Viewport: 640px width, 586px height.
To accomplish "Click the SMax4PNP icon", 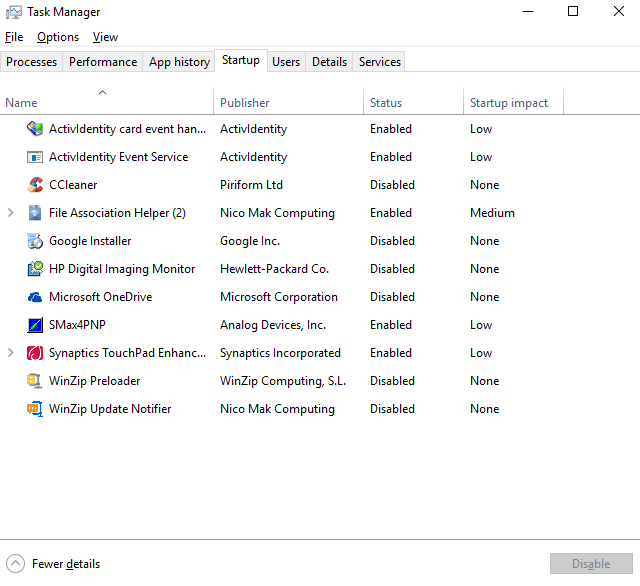I will tap(35, 325).
